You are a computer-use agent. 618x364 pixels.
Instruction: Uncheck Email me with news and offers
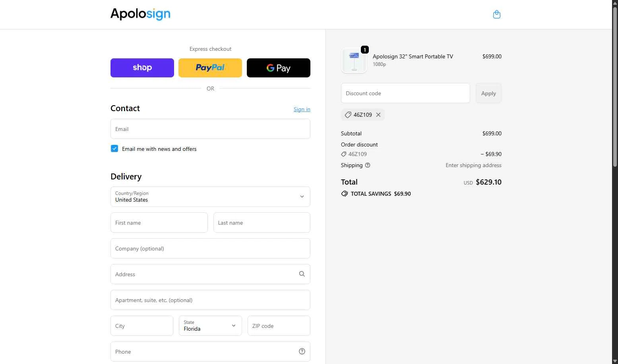click(x=114, y=148)
